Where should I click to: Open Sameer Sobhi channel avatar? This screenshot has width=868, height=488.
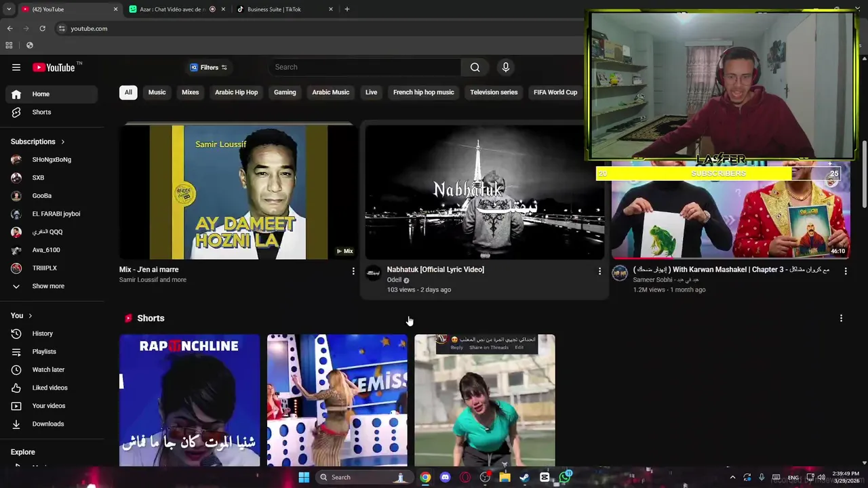[620, 273]
